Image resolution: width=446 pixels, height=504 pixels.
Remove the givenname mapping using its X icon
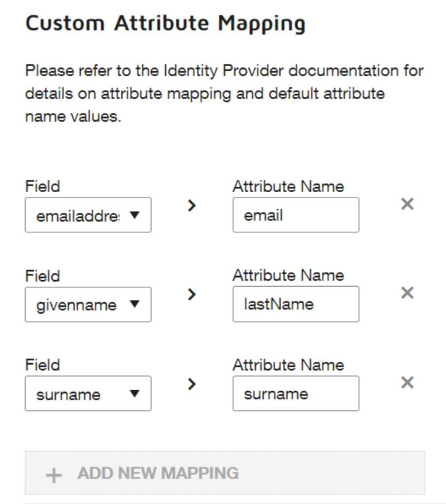pyautogui.click(x=407, y=293)
